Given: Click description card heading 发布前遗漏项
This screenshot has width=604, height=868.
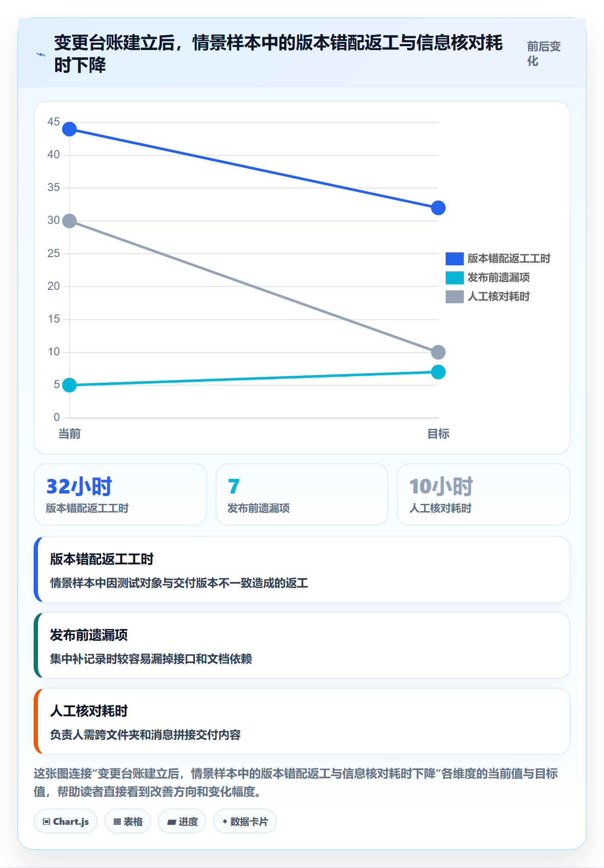Looking at the screenshot, I should pyautogui.click(x=89, y=635).
